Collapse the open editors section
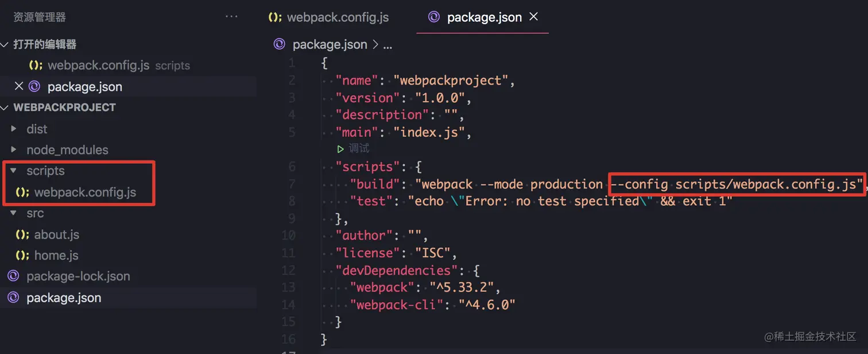This screenshot has height=354, width=868. 5,44
